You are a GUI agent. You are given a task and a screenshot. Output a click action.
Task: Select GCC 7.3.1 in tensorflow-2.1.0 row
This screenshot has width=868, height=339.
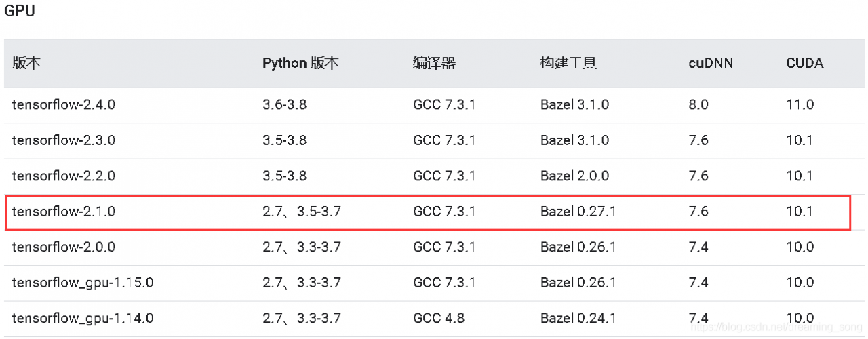(x=444, y=212)
